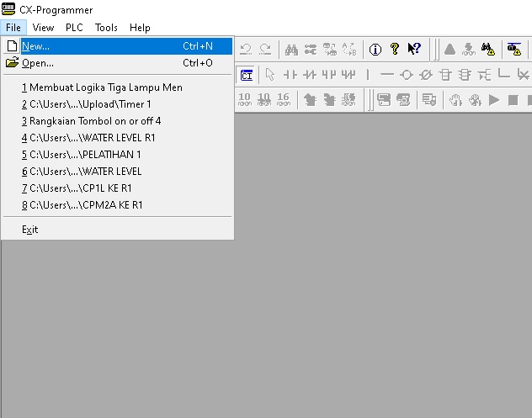Image resolution: width=532 pixels, height=418 pixels.
Task: Select the New Contact OR tool
Action: coord(329,75)
